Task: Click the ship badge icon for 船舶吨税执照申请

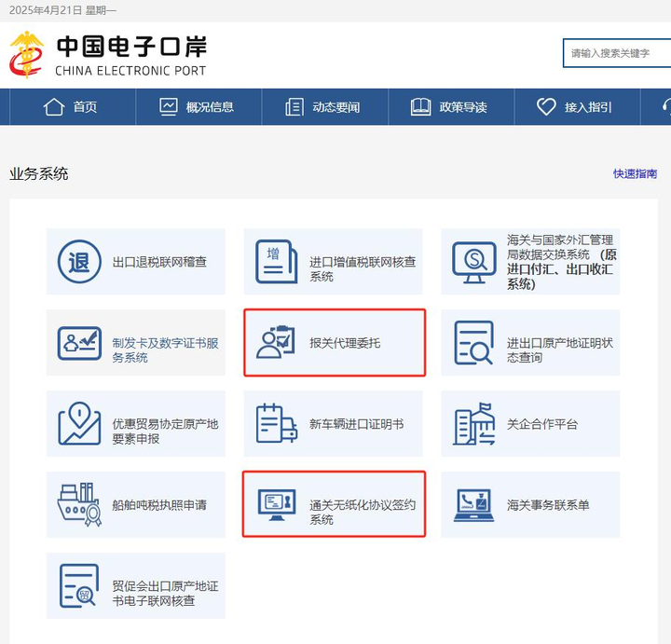Action: (x=79, y=504)
